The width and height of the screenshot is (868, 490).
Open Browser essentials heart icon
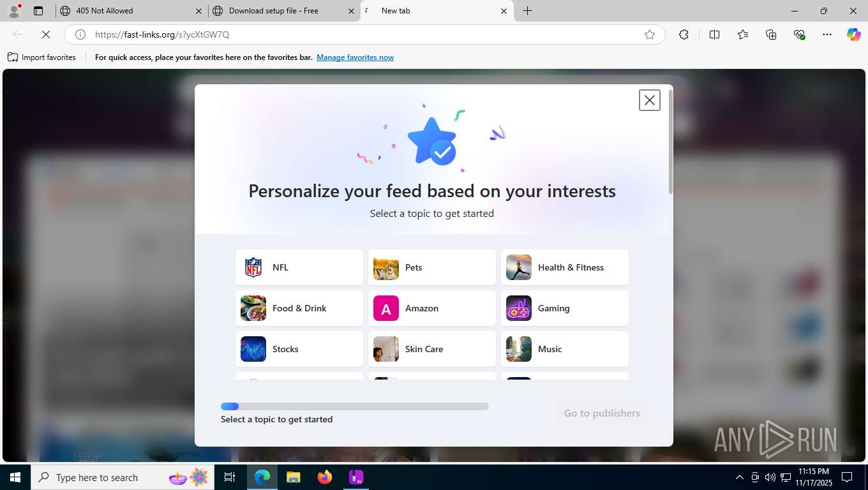point(799,34)
